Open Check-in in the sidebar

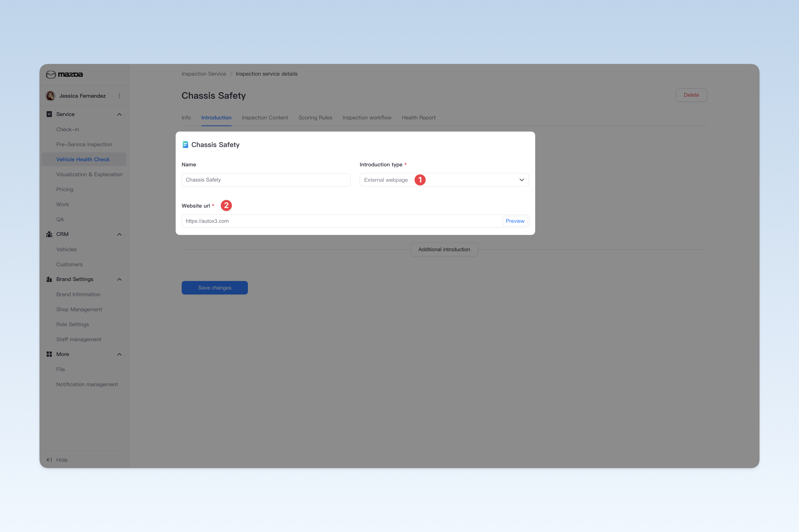coord(68,129)
